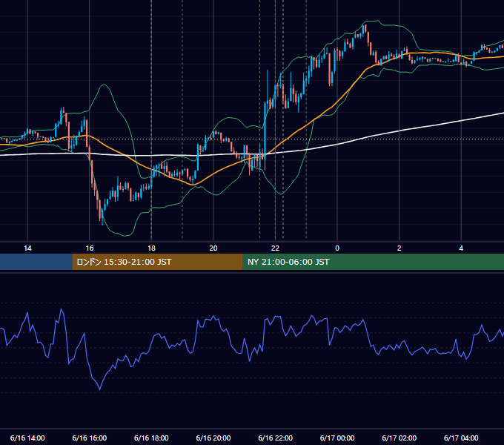Click the 6/16 16:00 date label
The height and width of the screenshot is (445, 504).
click(x=90, y=438)
